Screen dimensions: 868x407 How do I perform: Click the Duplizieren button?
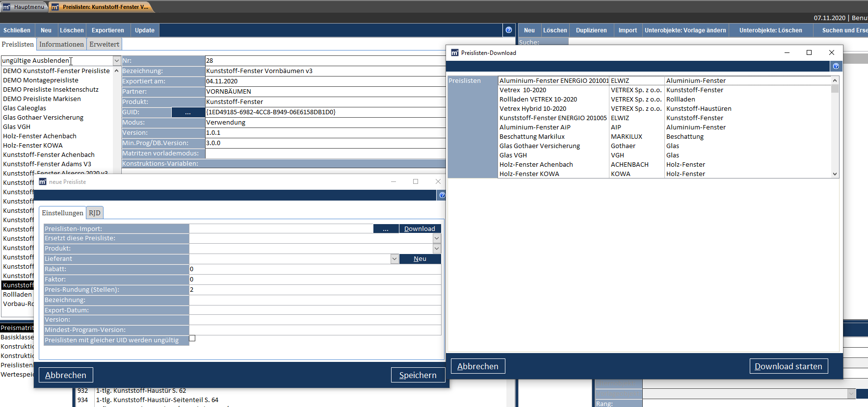tap(591, 30)
